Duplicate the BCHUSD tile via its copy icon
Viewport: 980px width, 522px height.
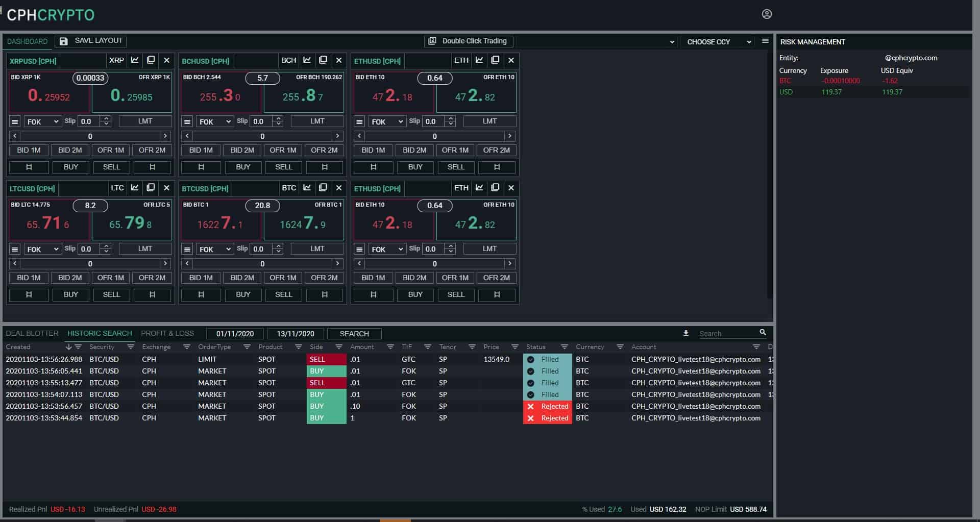(323, 60)
